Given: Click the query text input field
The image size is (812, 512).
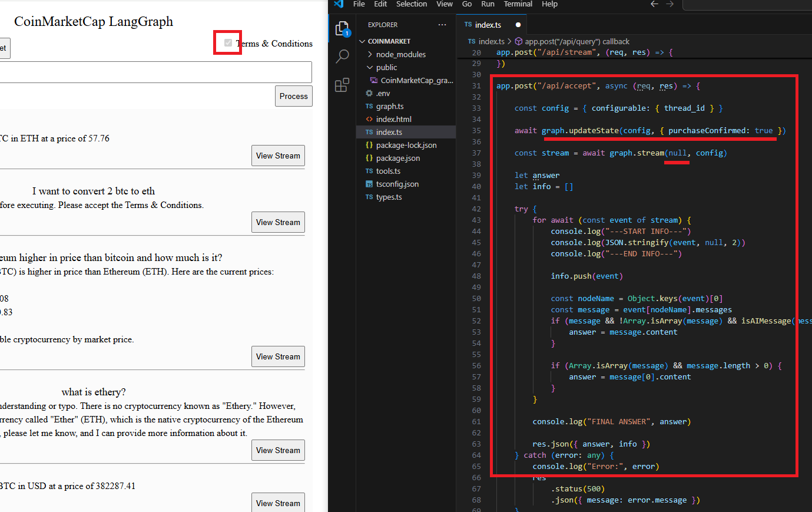Looking at the screenshot, I should (x=155, y=72).
